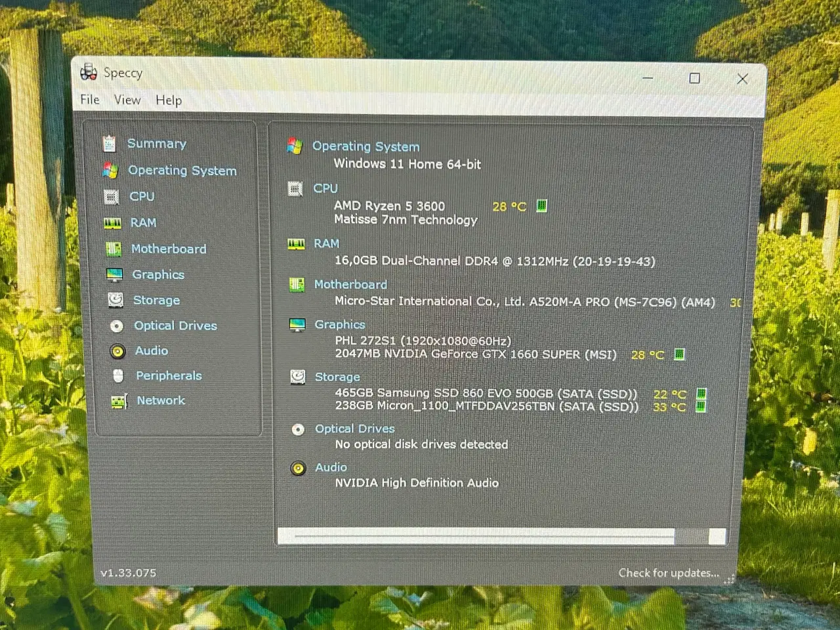The height and width of the screenshot is (630, 840).
Task: Click the CPU temperature indicator icon
Action: coord(541,206)
